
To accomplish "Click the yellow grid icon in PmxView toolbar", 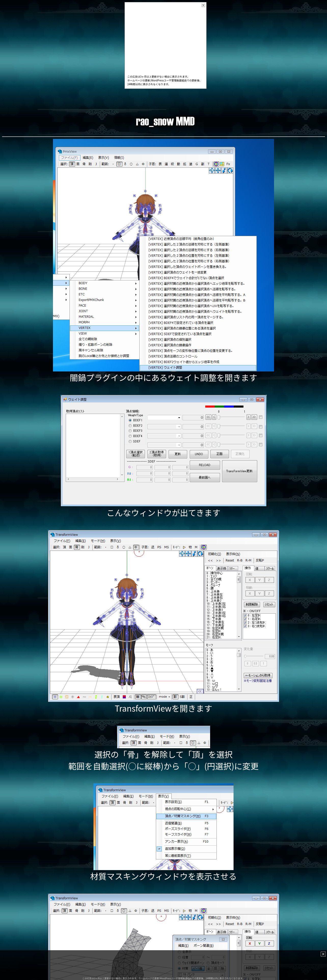I will (222, 164).
